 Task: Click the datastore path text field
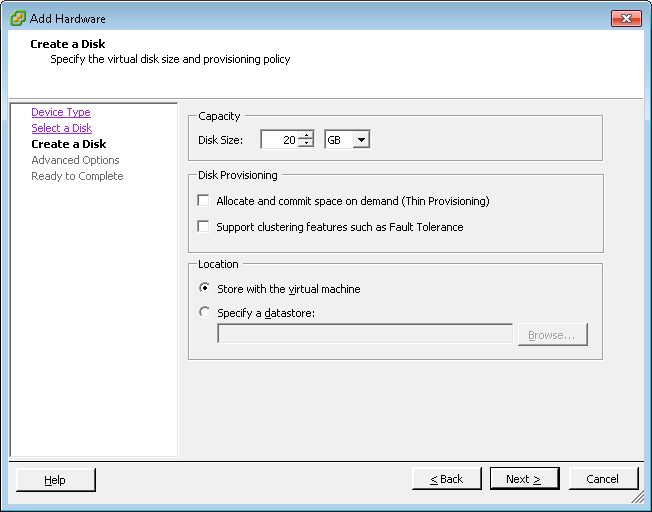(x=365, y=334)
